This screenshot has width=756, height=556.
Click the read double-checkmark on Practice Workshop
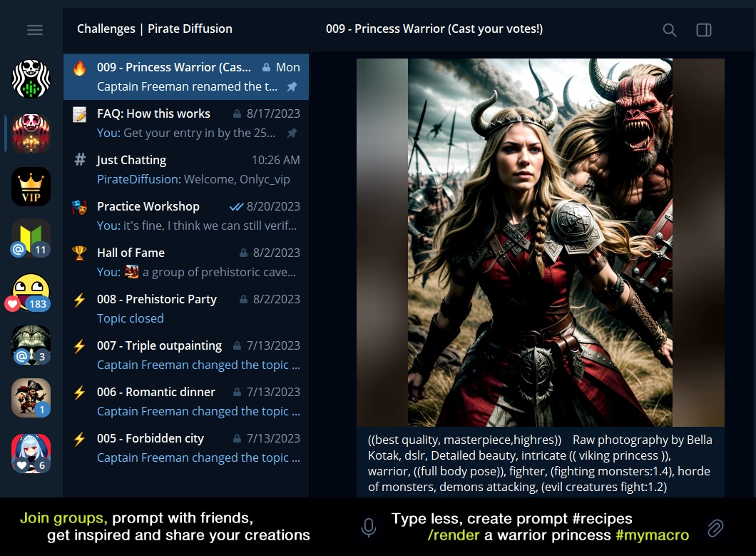pos(236,206)
